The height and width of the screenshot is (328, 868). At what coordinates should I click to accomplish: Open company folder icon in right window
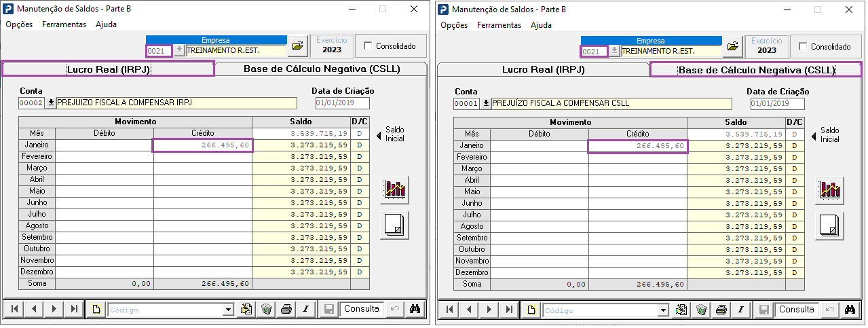[732, 45]
